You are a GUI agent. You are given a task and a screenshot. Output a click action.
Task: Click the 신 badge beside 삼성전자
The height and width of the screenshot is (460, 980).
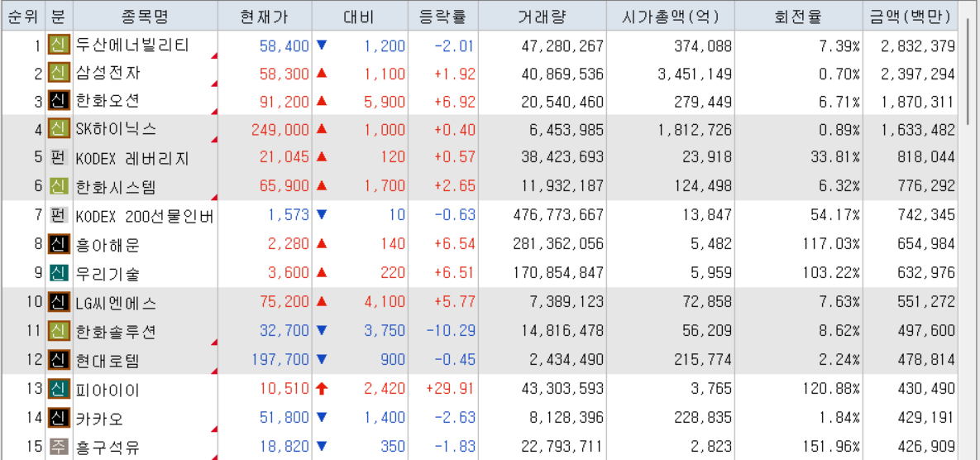tap(59, 73)
